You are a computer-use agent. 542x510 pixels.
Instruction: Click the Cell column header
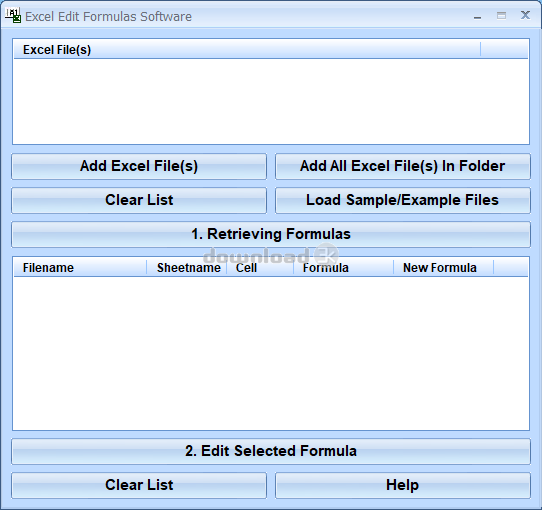coord(260,268)
